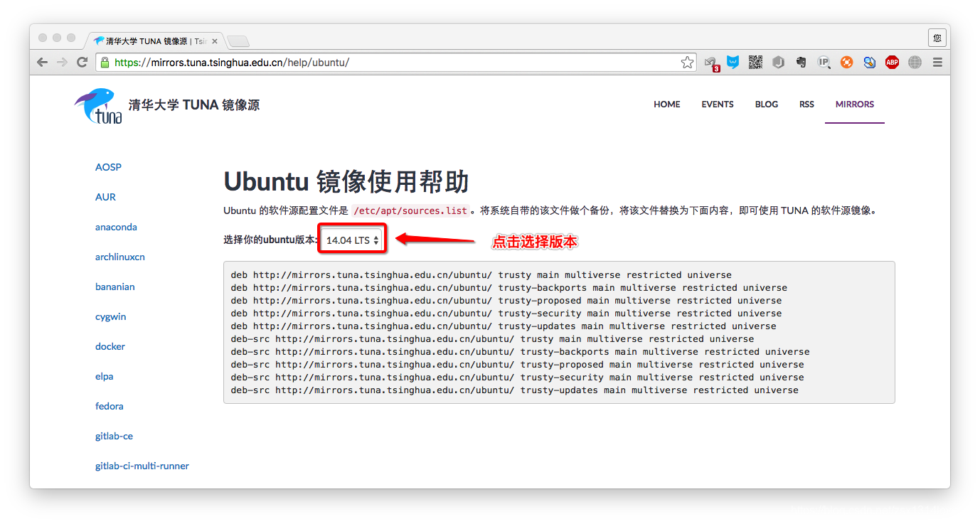The height and width of the screenshot is (524, 980).
Task: Click the deb trusty-proposed line
Action: tap(506, 301)
